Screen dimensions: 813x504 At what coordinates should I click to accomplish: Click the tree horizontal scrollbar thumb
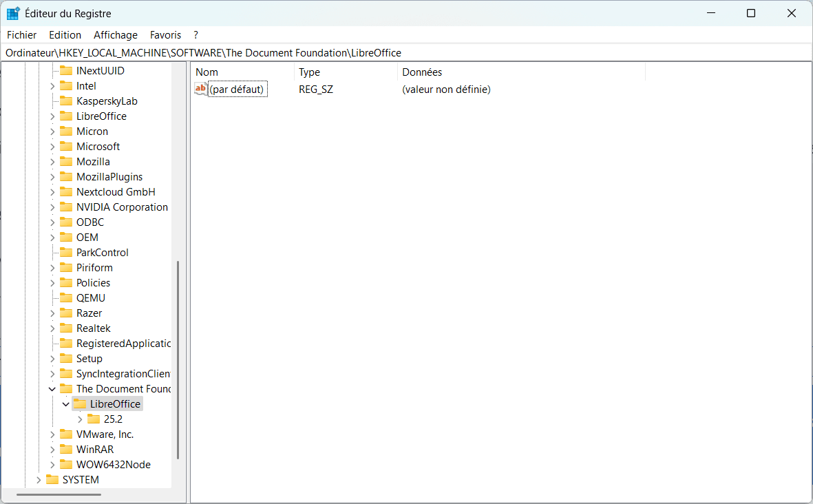(x=59, y=494)
